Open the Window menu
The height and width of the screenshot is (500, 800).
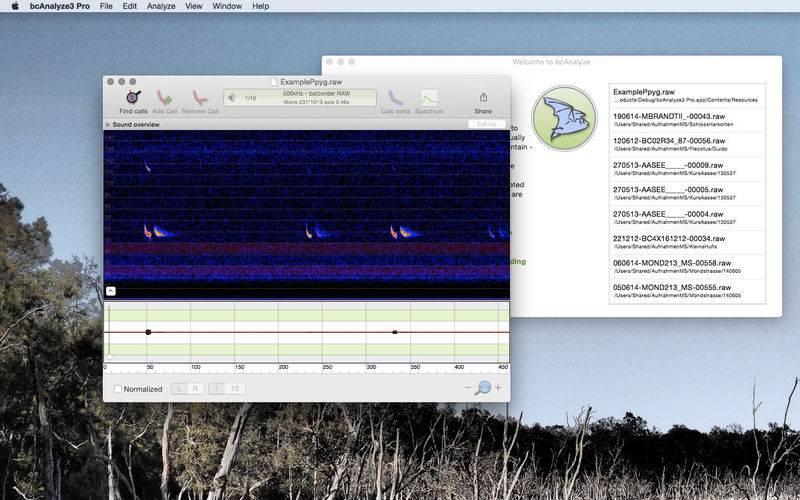(227, 6)
